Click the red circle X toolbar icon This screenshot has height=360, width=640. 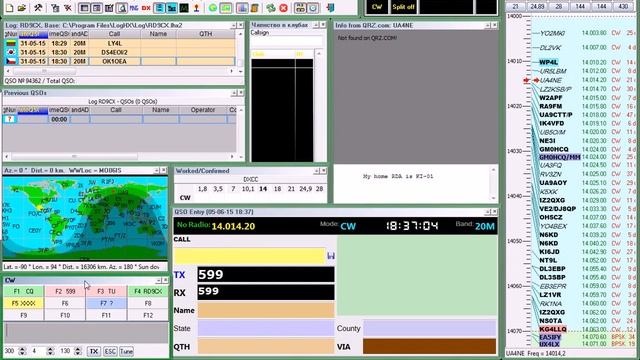pos(284,8)
